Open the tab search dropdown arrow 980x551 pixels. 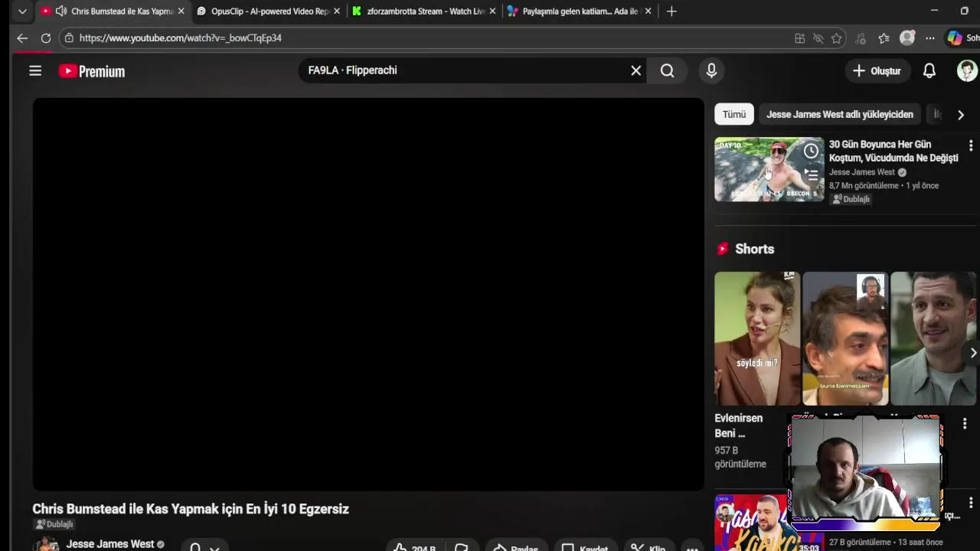[22, 11]
